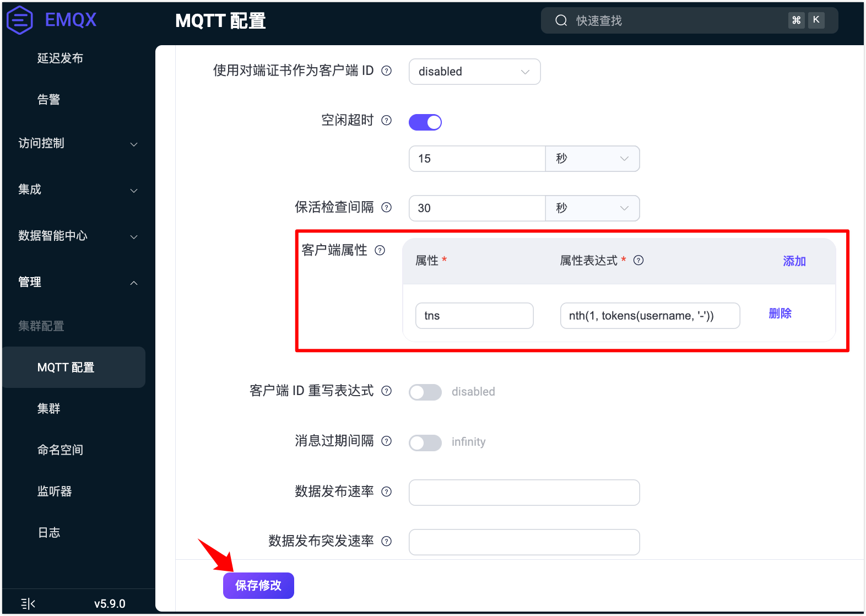The width and height of the screenshot is (866, 616).
Task: Click help icon beside 空闲超时
Action: tap(387, 120)
